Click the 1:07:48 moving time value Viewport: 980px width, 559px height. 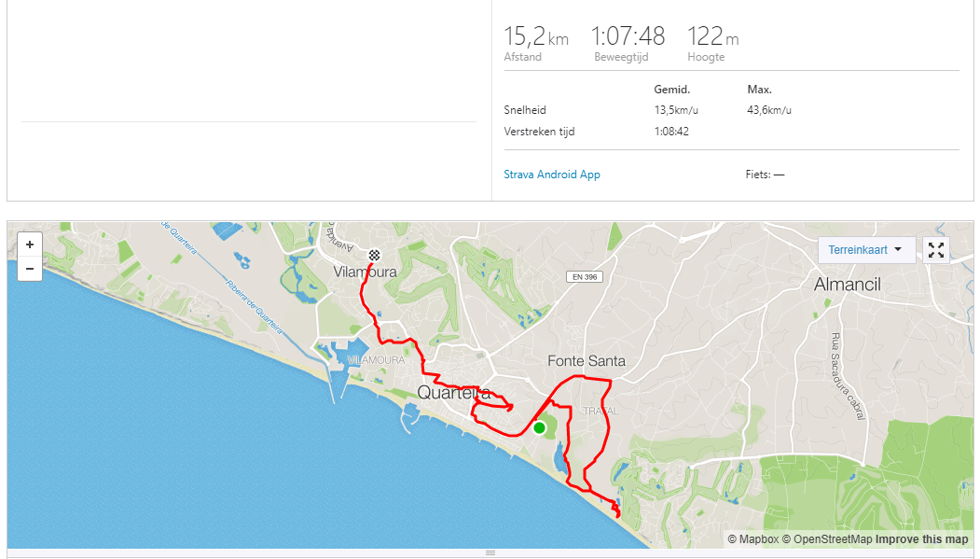(628, 36)
